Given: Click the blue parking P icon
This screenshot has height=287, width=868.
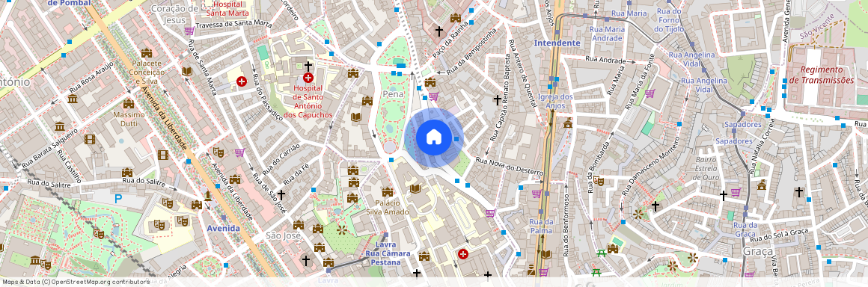Looking at the screenshot, I should click(118, 198).
